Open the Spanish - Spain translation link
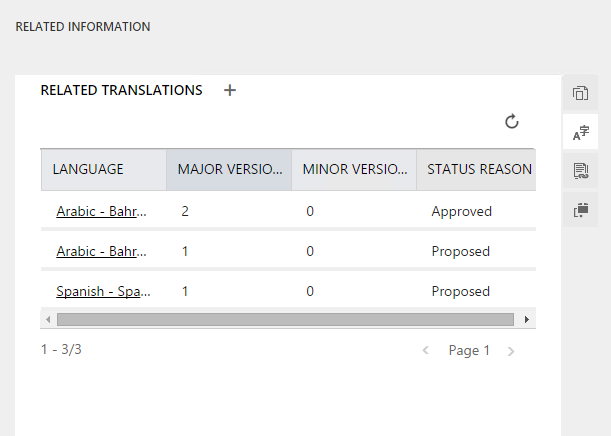The image size is (611, 436). click(103, 292)
